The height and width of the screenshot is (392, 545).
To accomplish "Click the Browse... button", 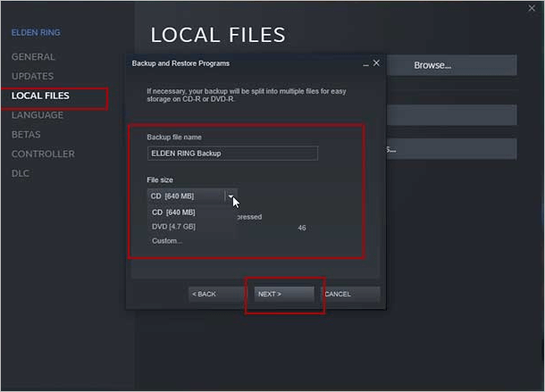I will point(432,66).
